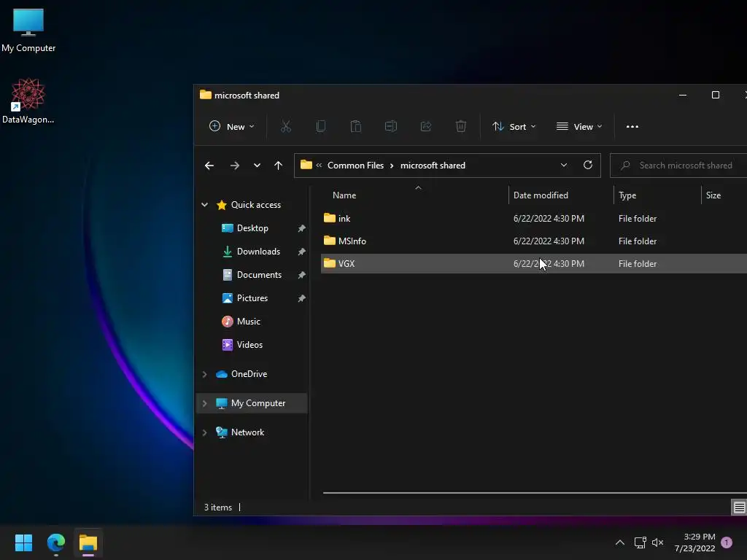This screenshot has width=747, height=560.
Task: Go forward with the right arrow
Action: [235, 166]
